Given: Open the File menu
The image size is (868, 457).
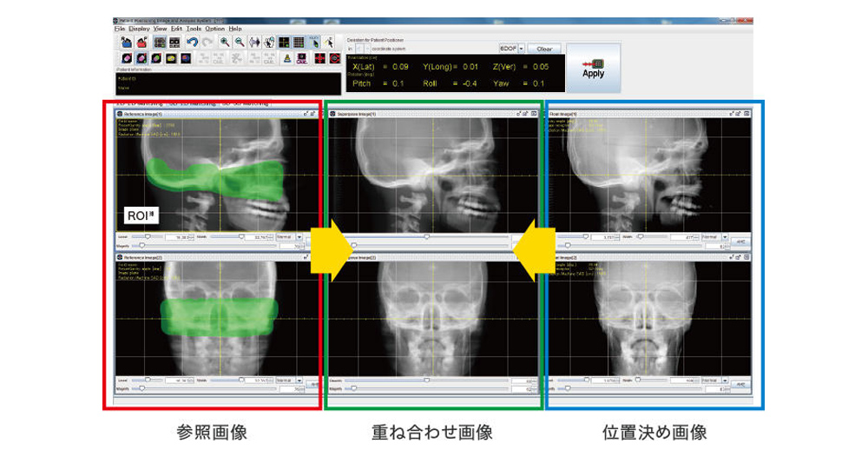Looking at the screenshot, I should pyautogui.click(x=119, y=29).
